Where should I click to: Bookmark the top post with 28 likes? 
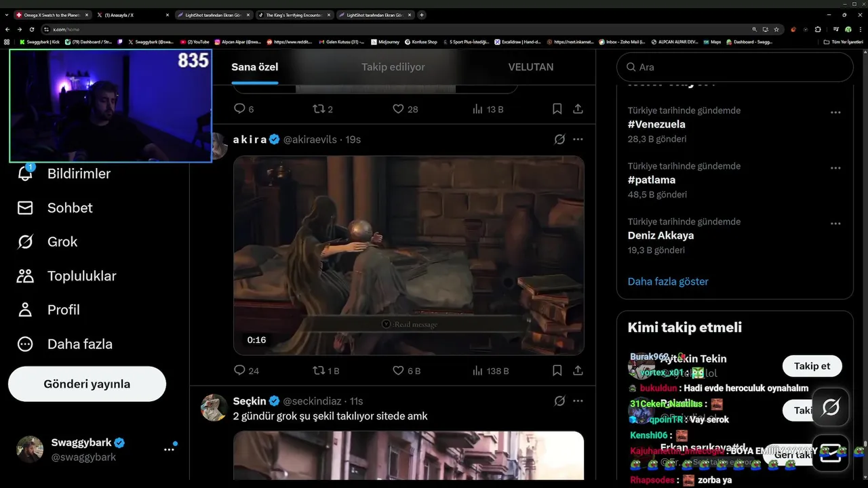tap(557, 108)
